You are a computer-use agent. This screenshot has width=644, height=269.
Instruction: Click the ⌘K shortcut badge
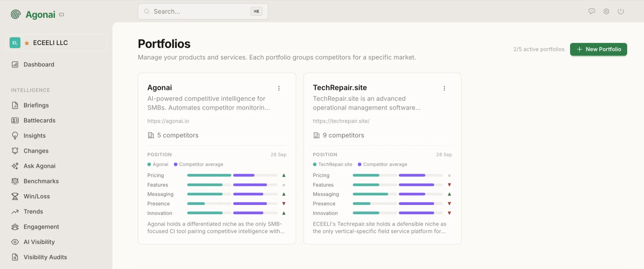point(257,11)
